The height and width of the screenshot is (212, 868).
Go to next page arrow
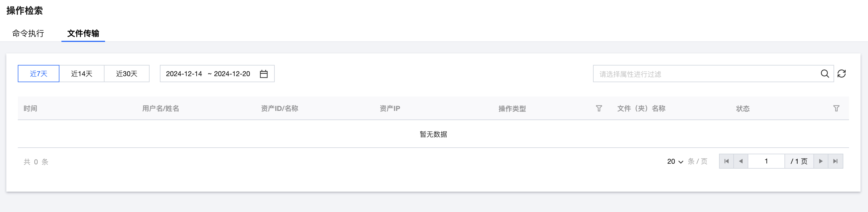(x=820, y=161)
